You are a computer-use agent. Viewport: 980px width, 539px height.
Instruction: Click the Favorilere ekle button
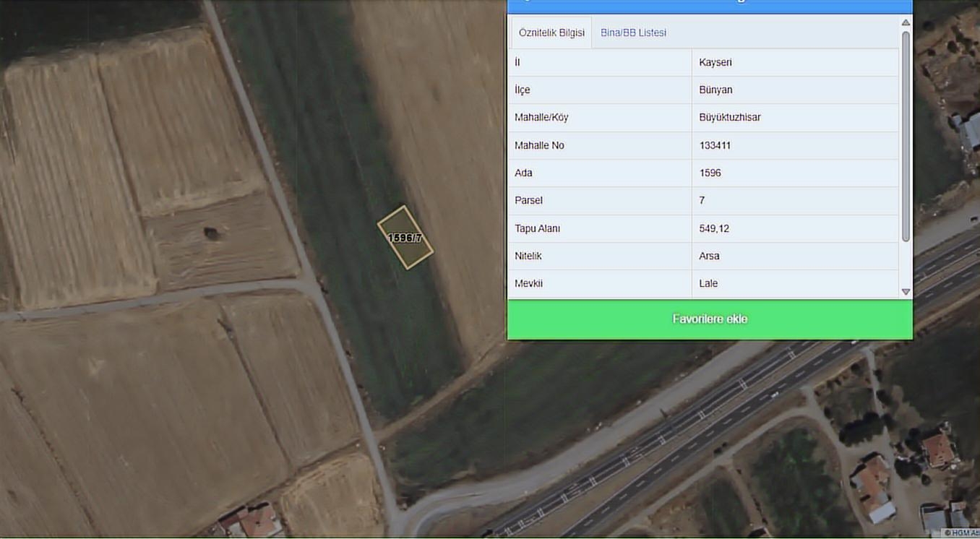click(710, 319)
